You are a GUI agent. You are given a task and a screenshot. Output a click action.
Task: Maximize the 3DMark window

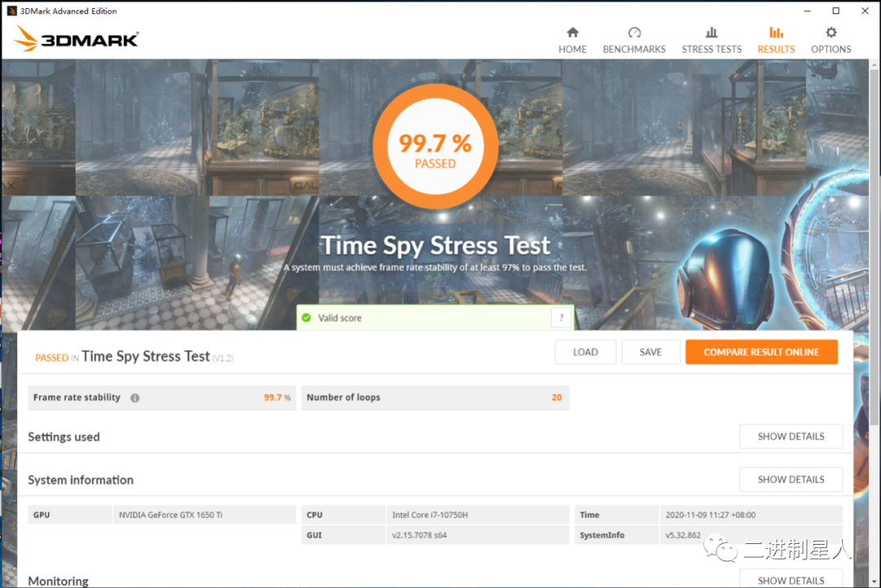(836, 11)
